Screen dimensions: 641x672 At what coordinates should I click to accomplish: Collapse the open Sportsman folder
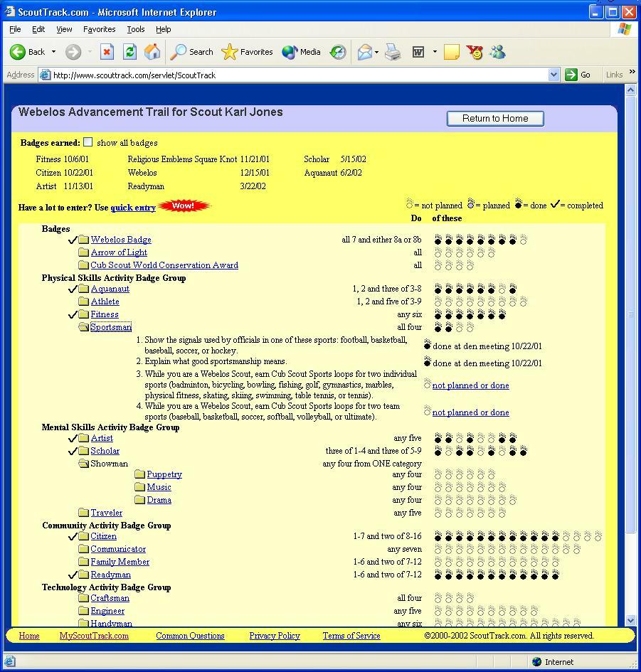(84, 327)
